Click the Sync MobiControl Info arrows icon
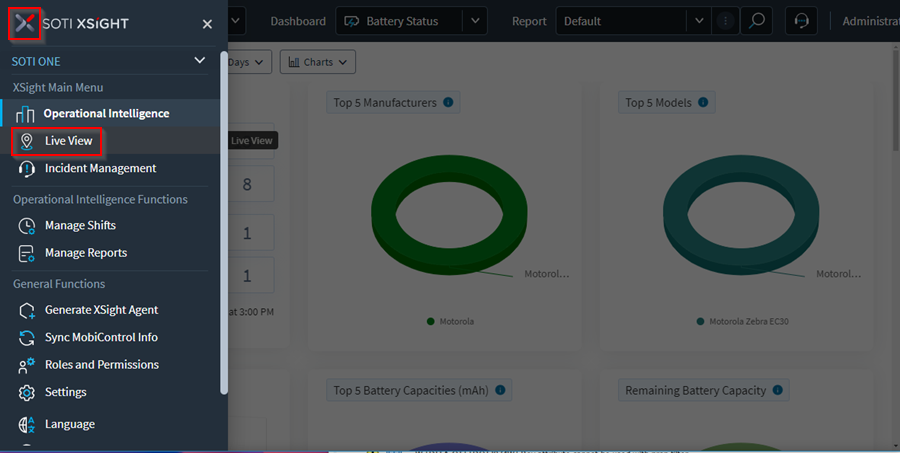The height and width of the screenshot is (453, 900). pyautogui.click(x=26, y=338)
